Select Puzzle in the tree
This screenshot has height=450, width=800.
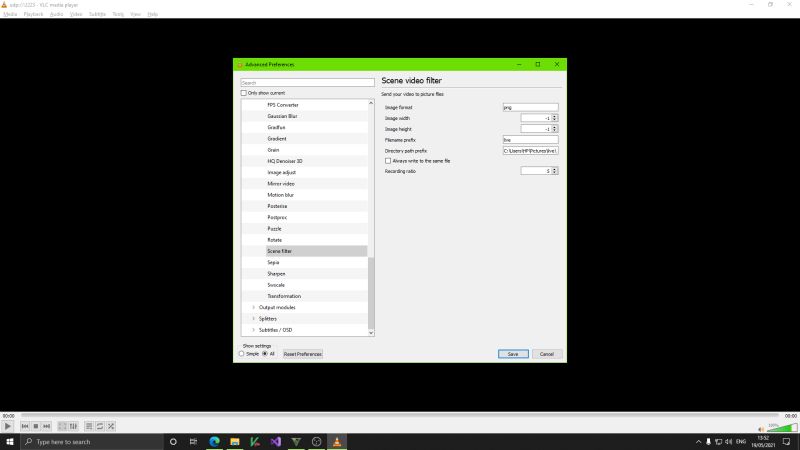[x=274, y=229]
